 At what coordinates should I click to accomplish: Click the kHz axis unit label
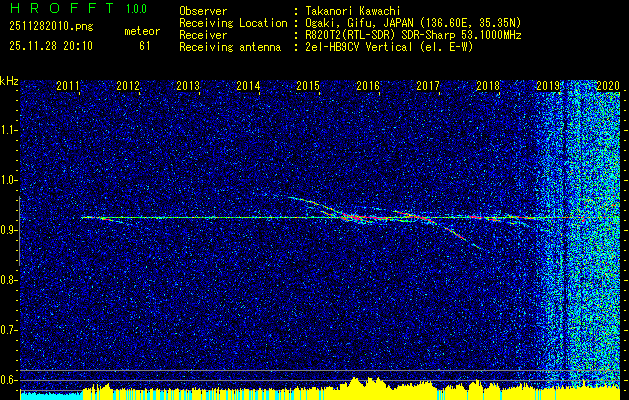tap(9, 81)
